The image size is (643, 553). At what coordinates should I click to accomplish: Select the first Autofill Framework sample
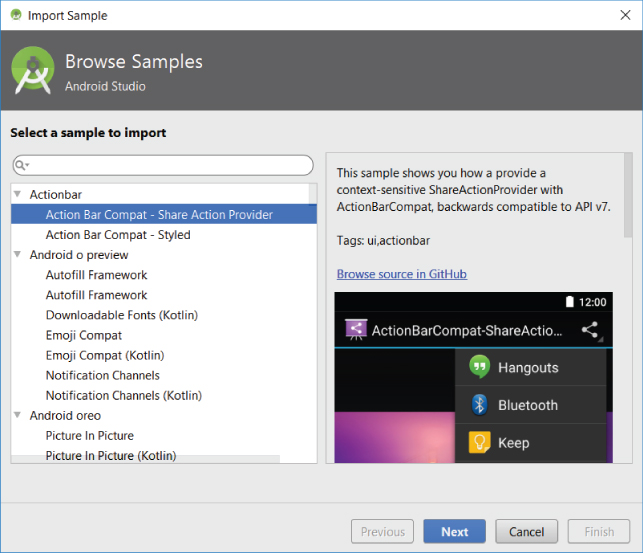pos(96,275)
